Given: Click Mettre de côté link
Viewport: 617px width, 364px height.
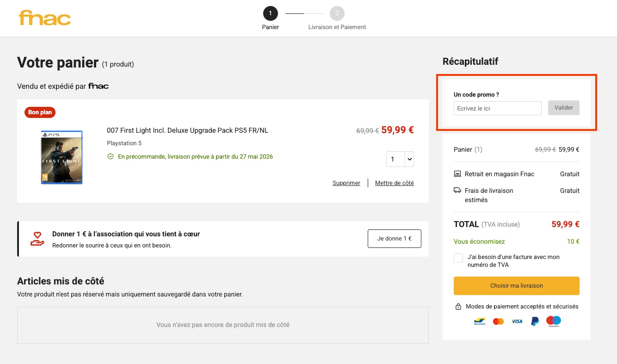Looking at the screenshot, I should [394, 183].
